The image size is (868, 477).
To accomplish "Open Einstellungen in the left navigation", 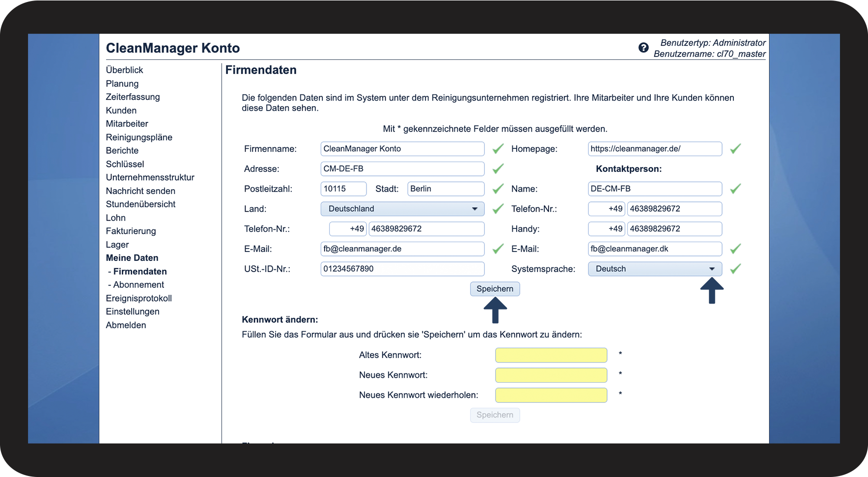I will coord(133,311).
